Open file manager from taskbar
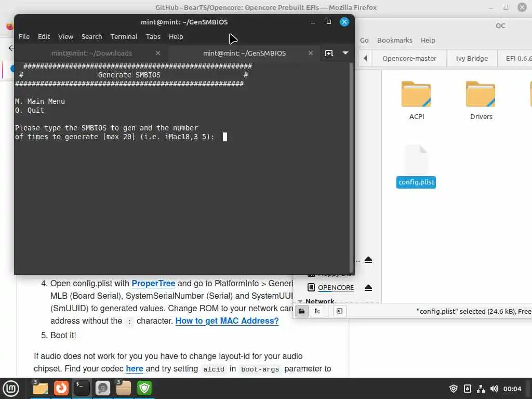This screenshot has height=399, width=532. tap(40, 388)
